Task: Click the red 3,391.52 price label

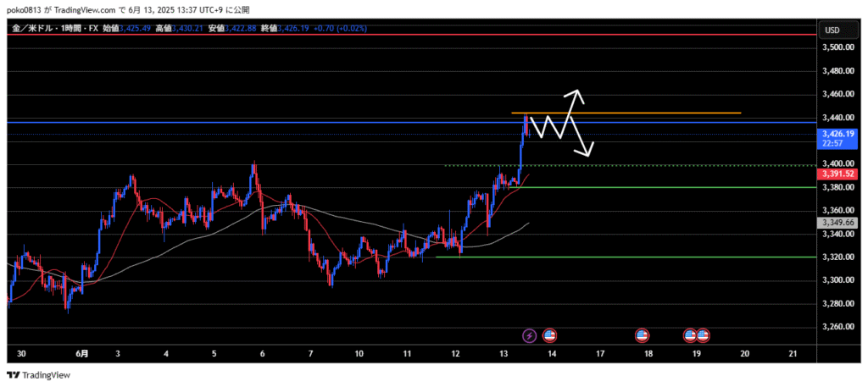Action: point(836,174)
